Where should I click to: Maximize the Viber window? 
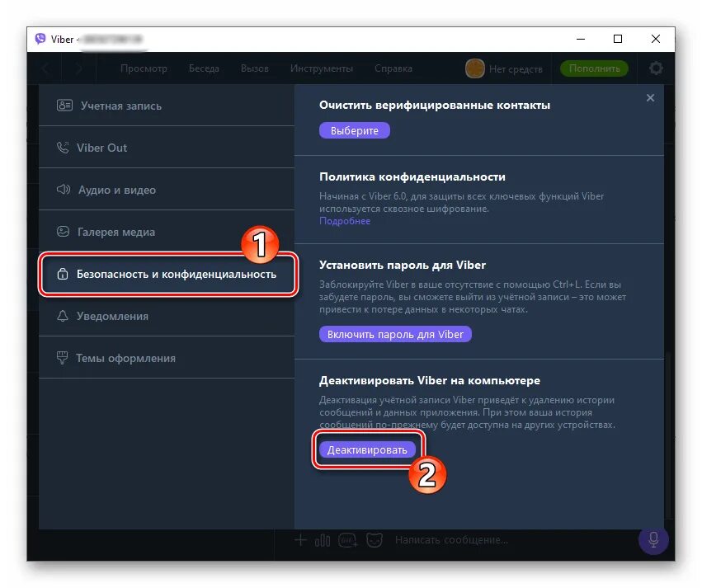tap(617, 39)
